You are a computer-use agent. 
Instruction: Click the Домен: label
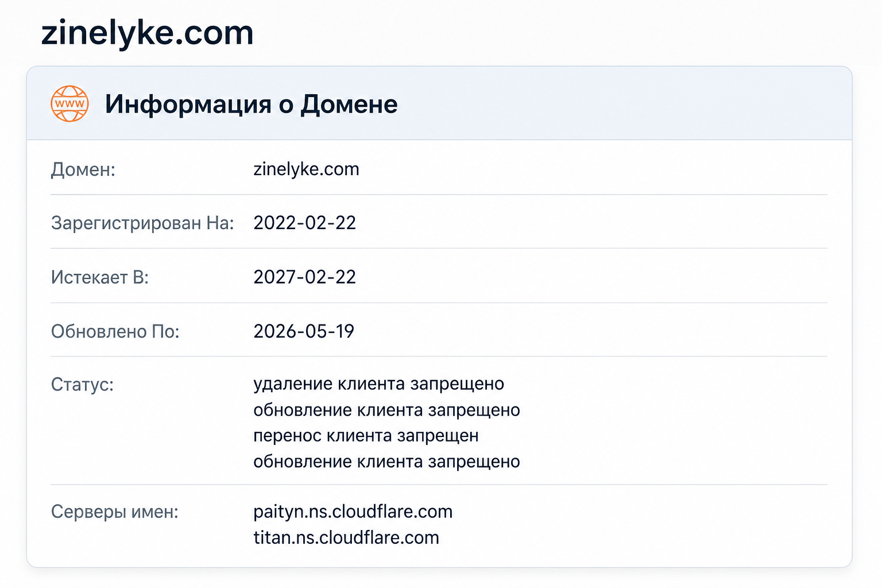point(83,169)
